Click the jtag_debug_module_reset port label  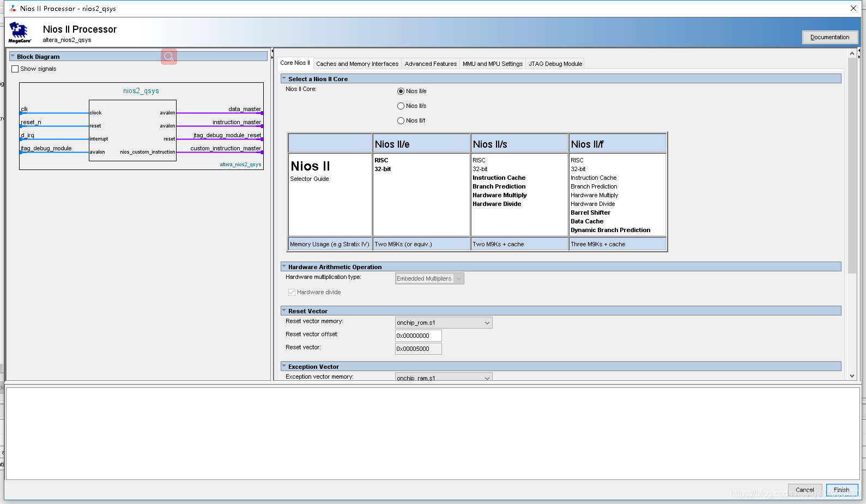pyautogui.click(x=227, y=135)
